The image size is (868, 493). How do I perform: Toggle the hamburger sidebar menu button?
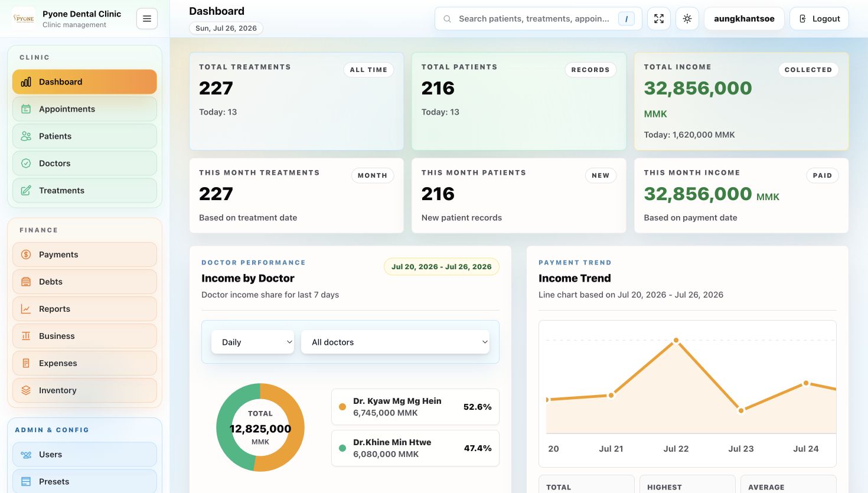coord(147,19)
